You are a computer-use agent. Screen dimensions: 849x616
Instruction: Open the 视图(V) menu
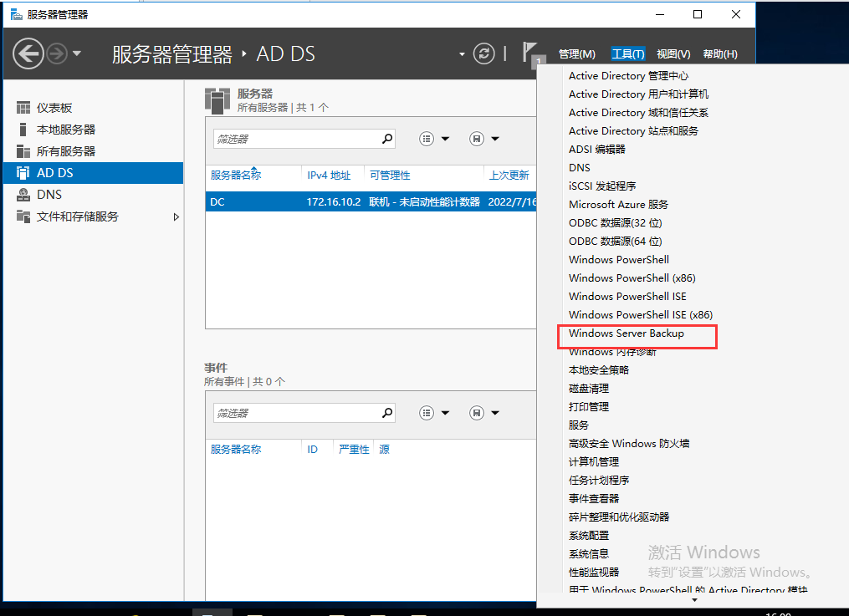[673, 54]
